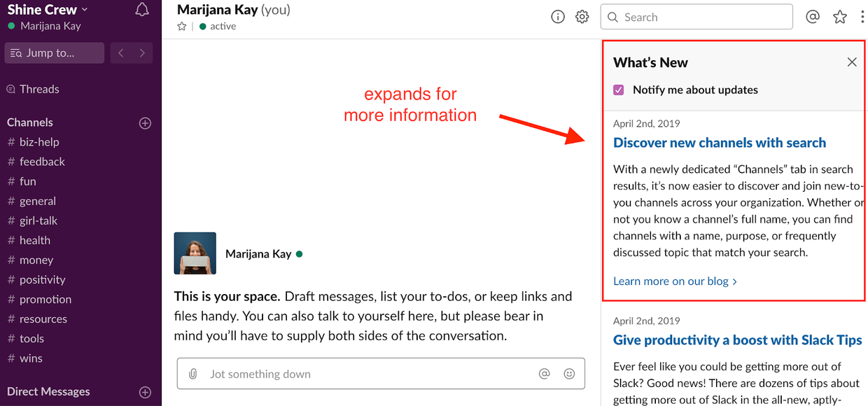Open the #general channel
Viewport: 868px width, 406px height.
click(x=37, y=201)
